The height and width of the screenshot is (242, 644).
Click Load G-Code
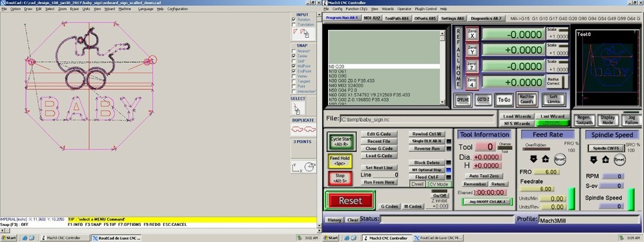379,155
